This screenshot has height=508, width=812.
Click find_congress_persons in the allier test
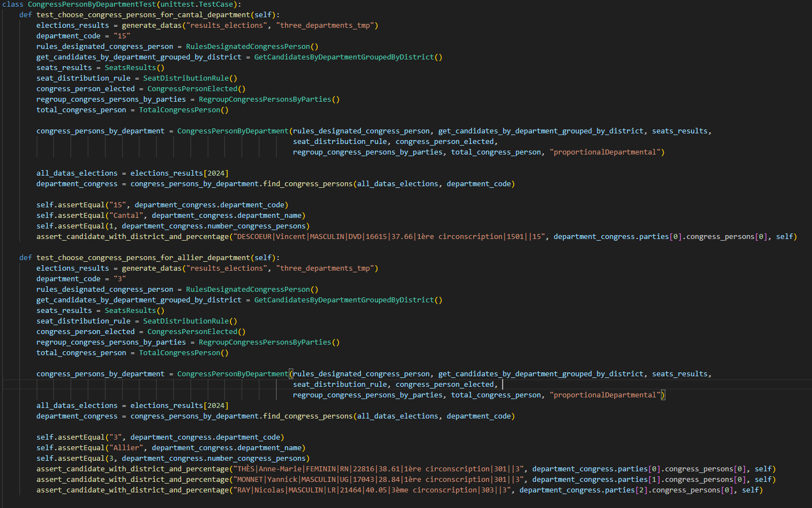click(308, 416)
